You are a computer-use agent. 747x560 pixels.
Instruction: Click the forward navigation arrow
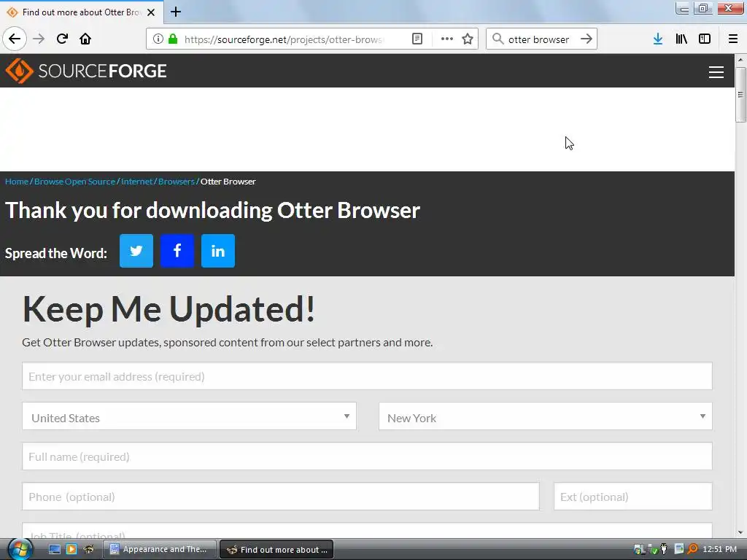pos(39,39)
